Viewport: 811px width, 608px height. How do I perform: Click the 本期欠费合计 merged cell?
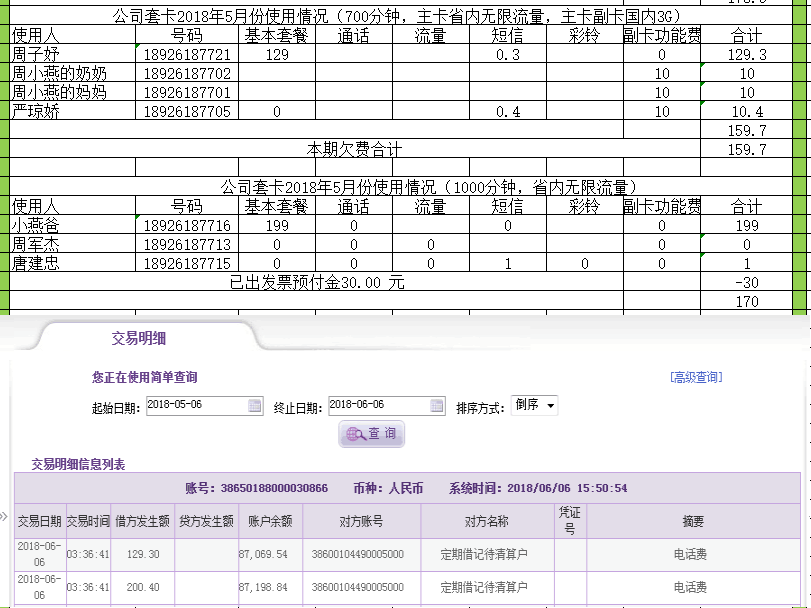click(x=354, y=149)
